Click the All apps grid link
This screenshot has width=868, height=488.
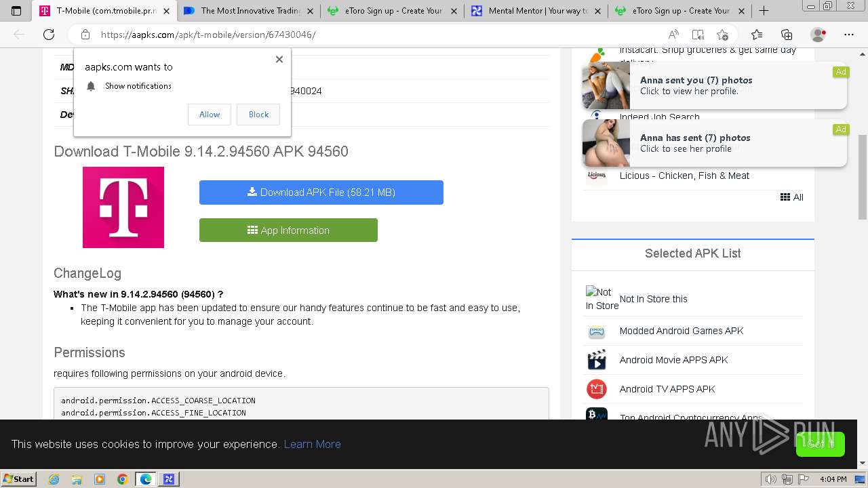(x=792, y=197)
